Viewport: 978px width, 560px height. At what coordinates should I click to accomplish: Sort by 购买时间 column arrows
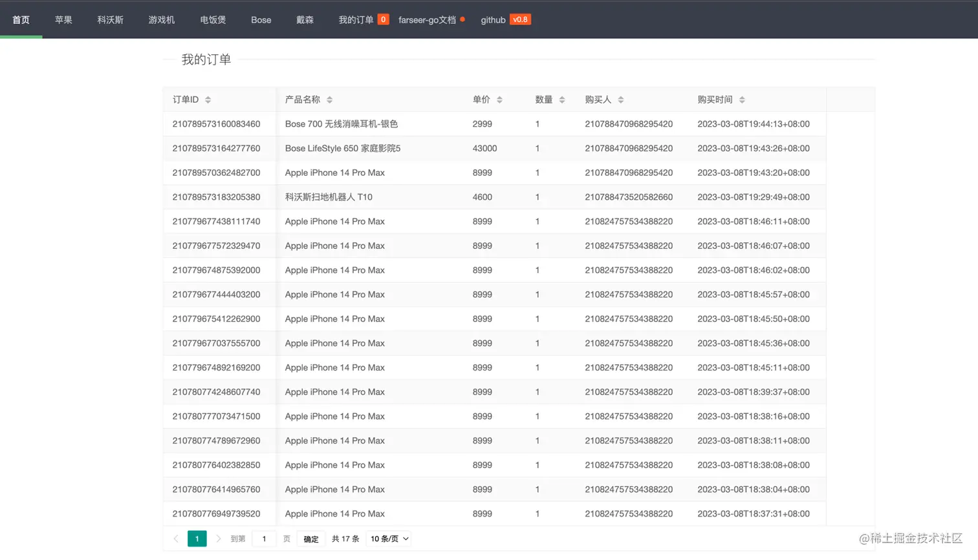742,100
